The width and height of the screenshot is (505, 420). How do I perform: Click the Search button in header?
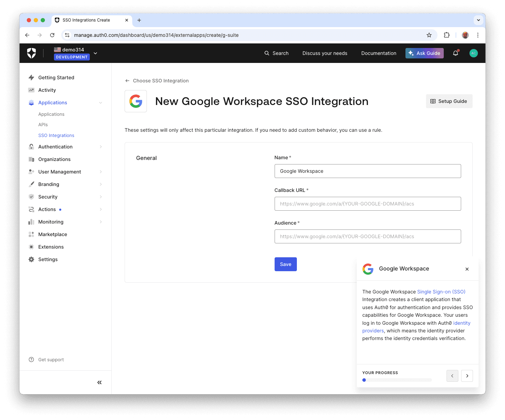pos(276,53)
